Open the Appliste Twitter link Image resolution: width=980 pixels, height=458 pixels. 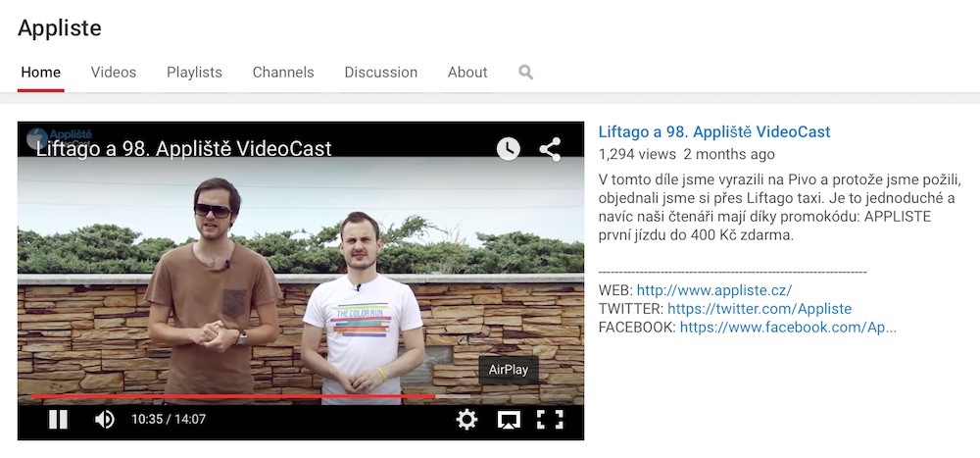(x=759, y=309)
